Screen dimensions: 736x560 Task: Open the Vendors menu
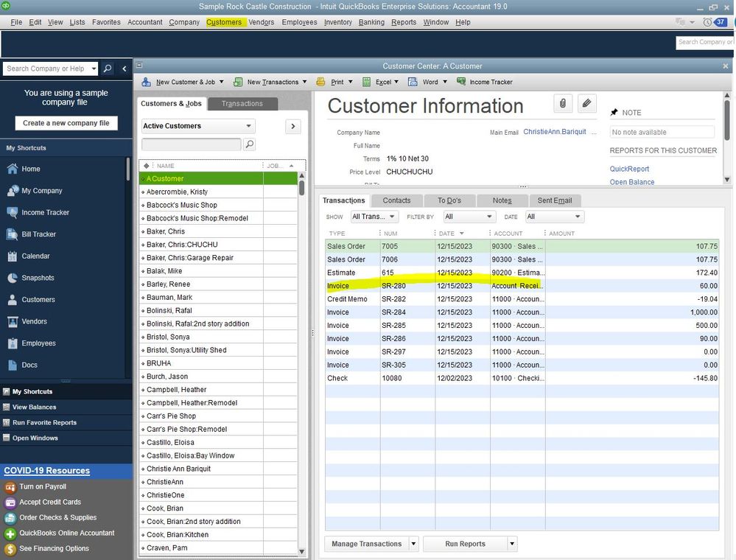pos(261,22)
